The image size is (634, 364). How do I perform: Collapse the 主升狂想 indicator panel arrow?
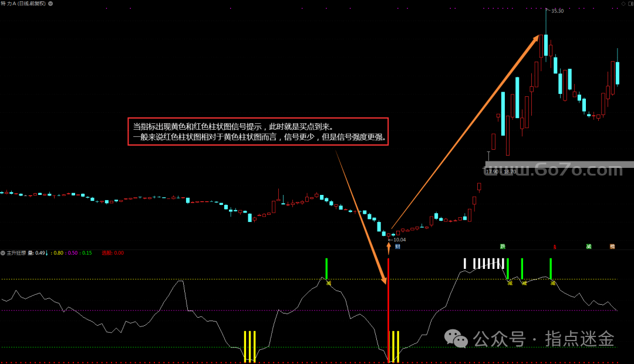3,253
